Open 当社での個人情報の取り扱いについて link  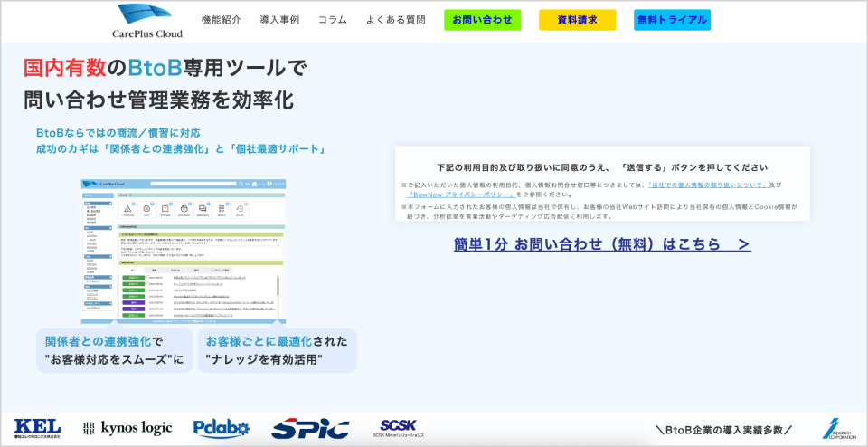(707, 185)
